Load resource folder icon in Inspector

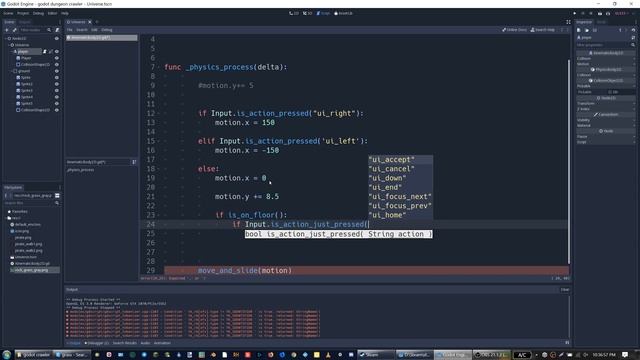coord(587,30)
